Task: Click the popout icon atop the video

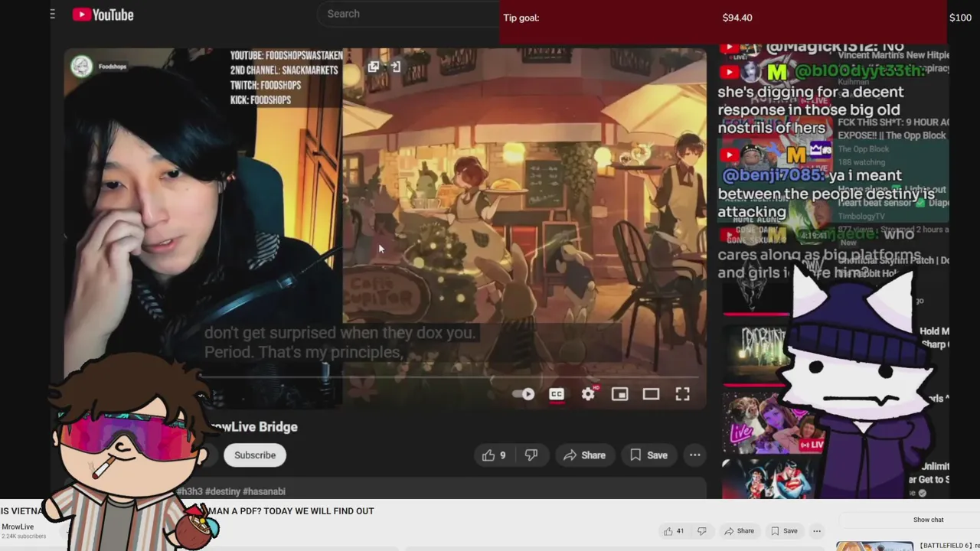Action: coord(373,67)
